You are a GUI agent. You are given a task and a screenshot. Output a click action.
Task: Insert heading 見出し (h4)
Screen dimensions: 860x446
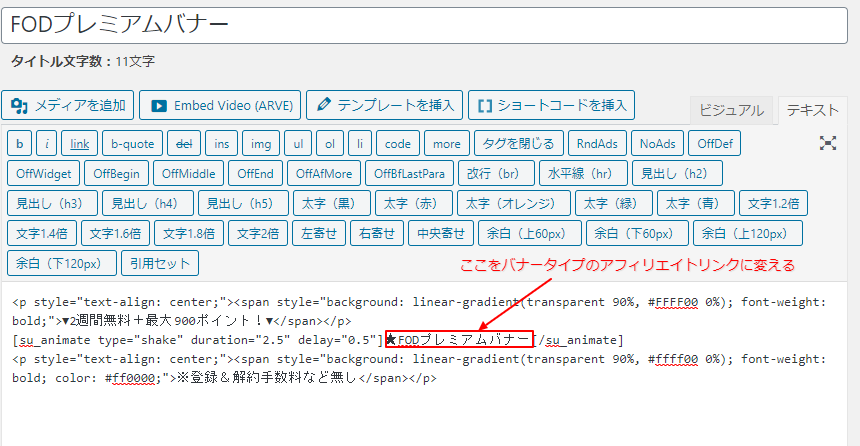pos(148,204)
